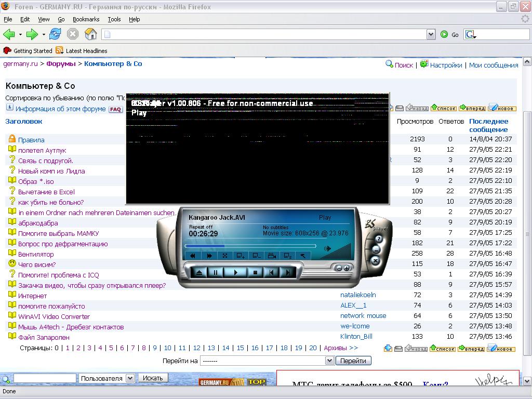This screenshot has height=399, width=532.
Task: Click the Firefox Forward arrow button
Action: 32,34
